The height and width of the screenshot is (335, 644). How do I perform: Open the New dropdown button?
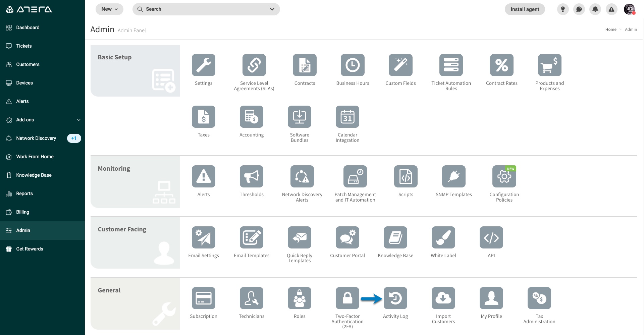109,9
